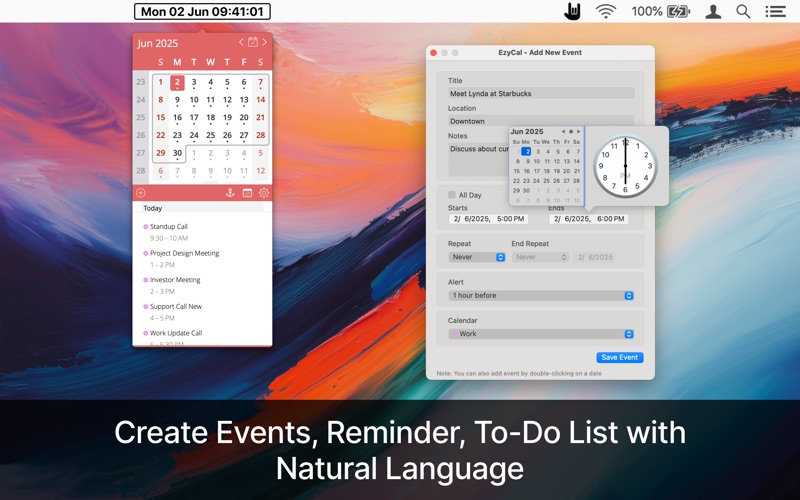Screen dimensions: 800x500
Task: Open EzyCal settings gear
Action: 264,193
